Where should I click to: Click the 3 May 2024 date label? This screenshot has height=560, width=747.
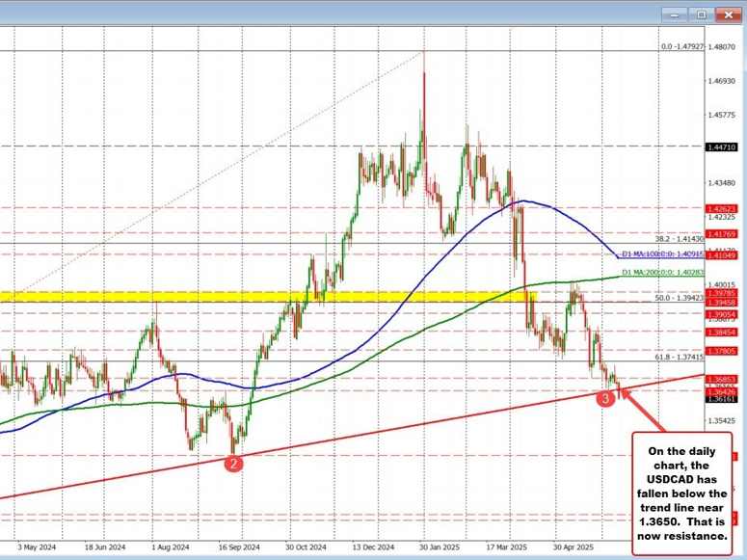click(x=37, y=547)
